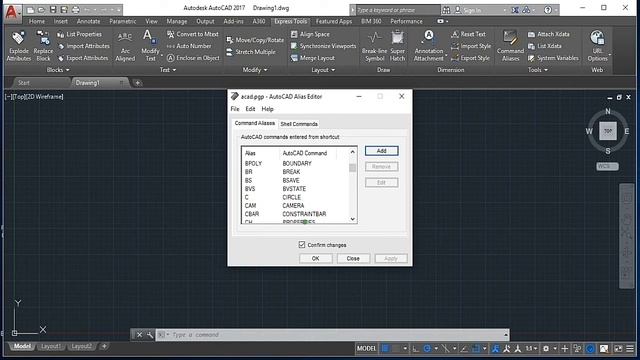Click Align Space tool
The width and height of the screenshot is (640, 360).
coord(310,34)
